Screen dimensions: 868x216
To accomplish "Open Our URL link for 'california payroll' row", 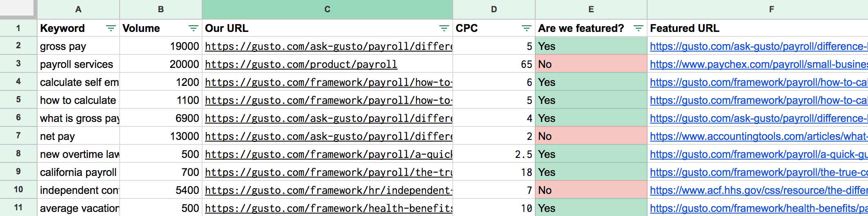I will [x=329, y=172].
